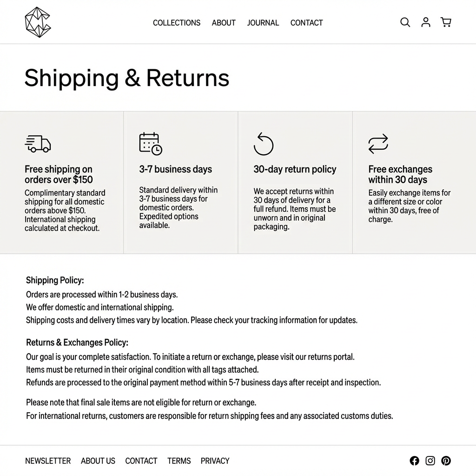Select Contact in the top navigation

tap(306, 23)
